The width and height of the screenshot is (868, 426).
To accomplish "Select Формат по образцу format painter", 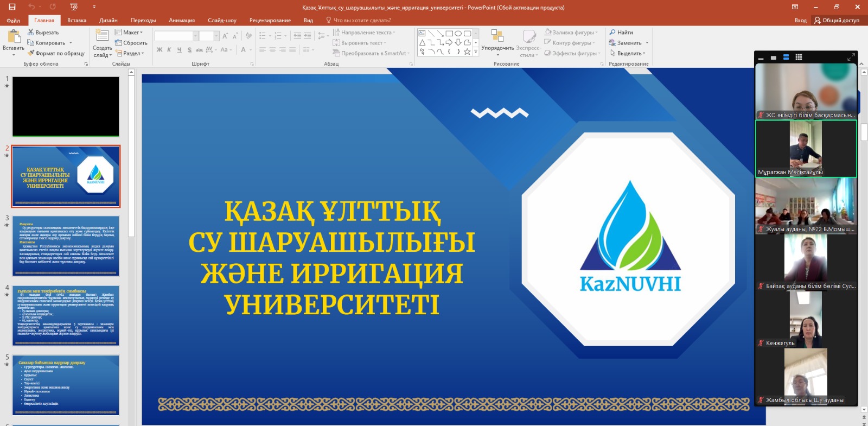I will 56,53.
